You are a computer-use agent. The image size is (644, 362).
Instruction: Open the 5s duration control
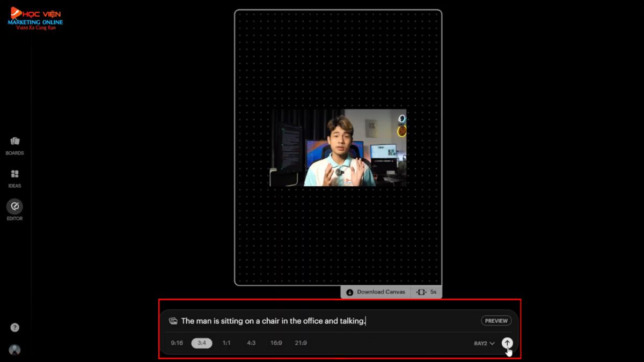(427, 292)
